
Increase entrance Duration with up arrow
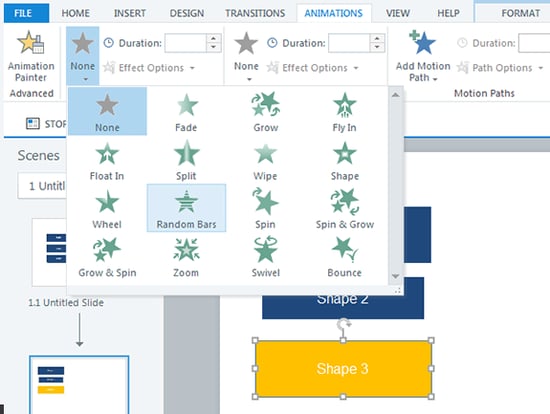(214, 38)
